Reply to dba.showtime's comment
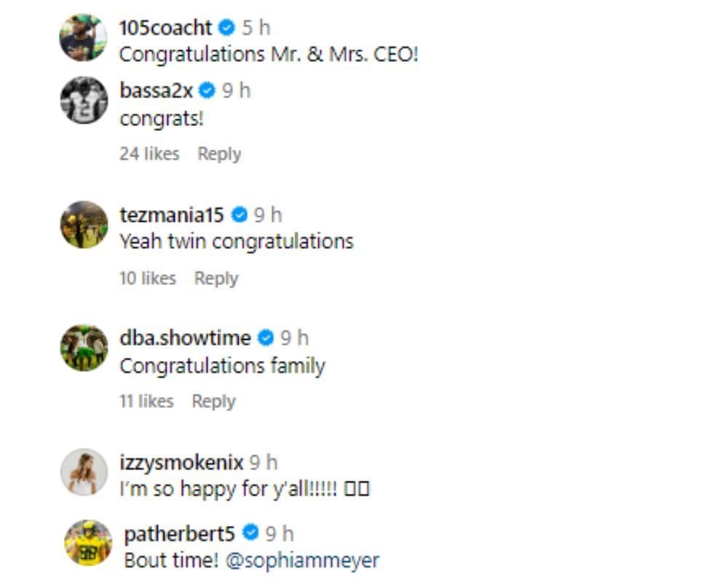Viewport: 728px width, 582px height. tap(214, 401)
